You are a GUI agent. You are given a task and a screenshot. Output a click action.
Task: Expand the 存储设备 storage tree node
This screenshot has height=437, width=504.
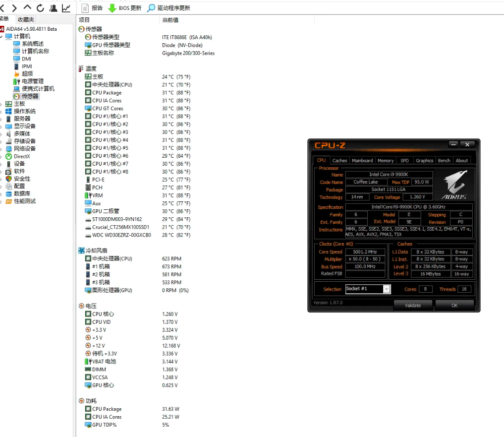point(2,141)
